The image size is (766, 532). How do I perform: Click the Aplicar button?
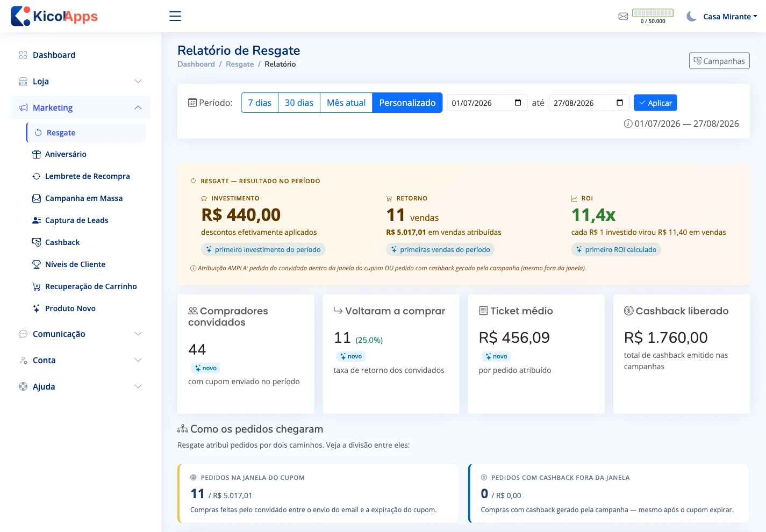pos(655,103)
